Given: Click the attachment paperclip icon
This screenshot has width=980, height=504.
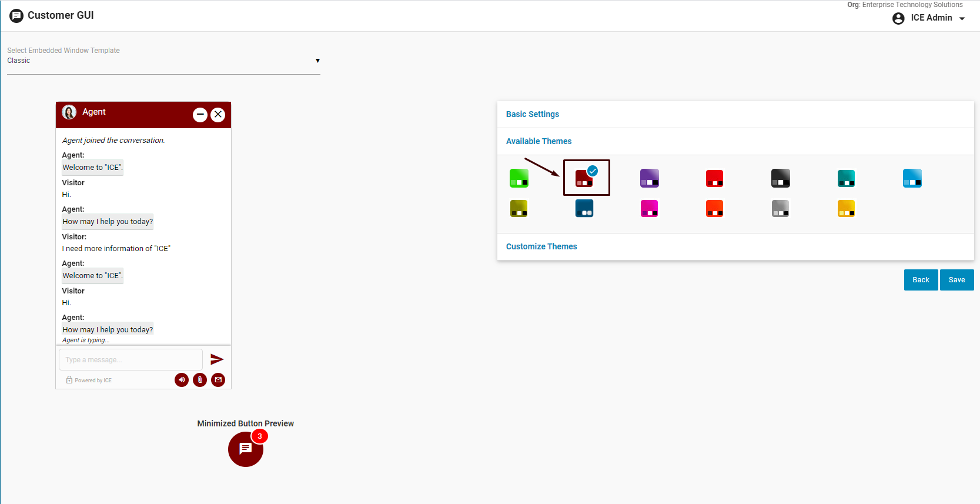Looking at the screenshot, I should pos(200,380).
